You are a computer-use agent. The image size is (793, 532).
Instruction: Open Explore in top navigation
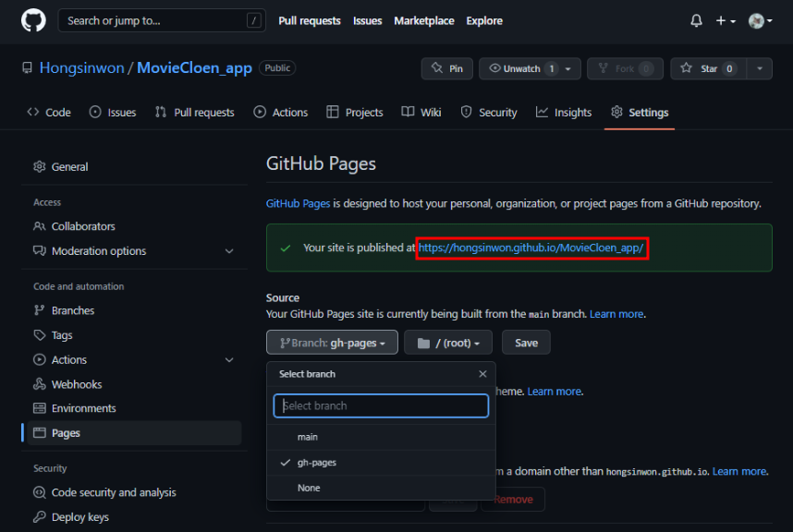click(484, 20)
